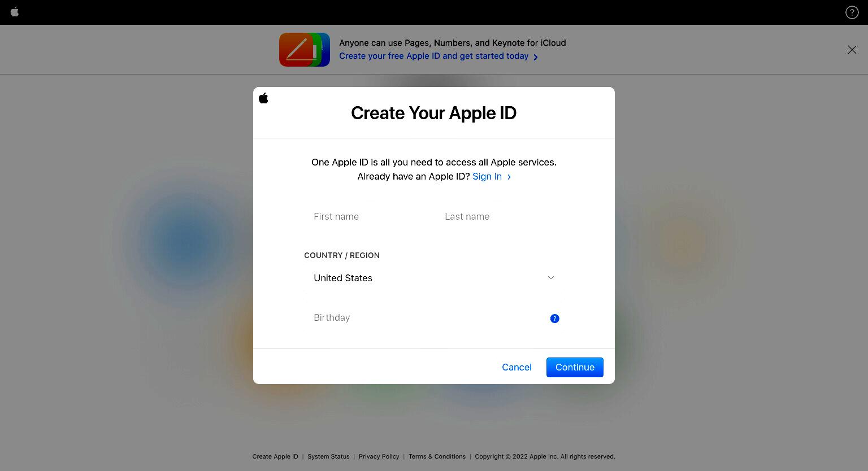Open Terms & Conditions footer link
The height and width of the screenshot is (471, 868).
pos(437,456)
